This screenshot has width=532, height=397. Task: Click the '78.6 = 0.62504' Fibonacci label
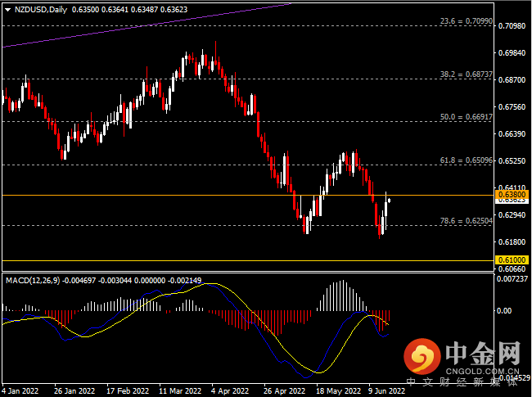click(467, 221)
